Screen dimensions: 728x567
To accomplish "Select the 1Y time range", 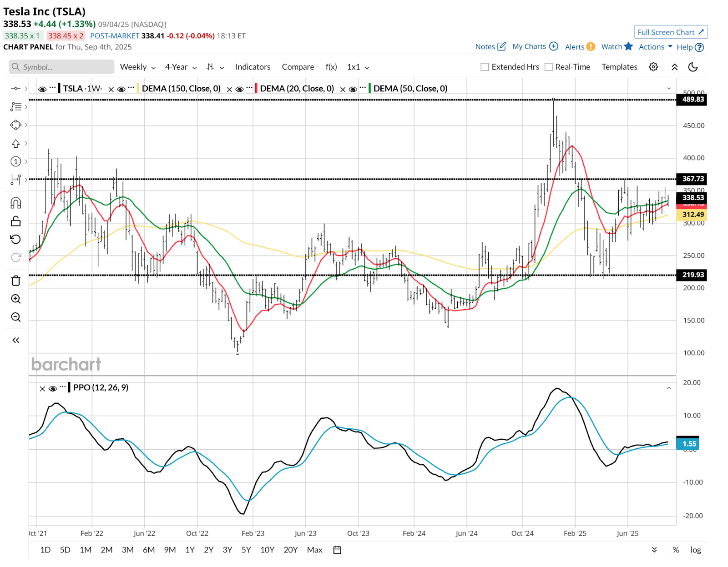I will 190,550.
